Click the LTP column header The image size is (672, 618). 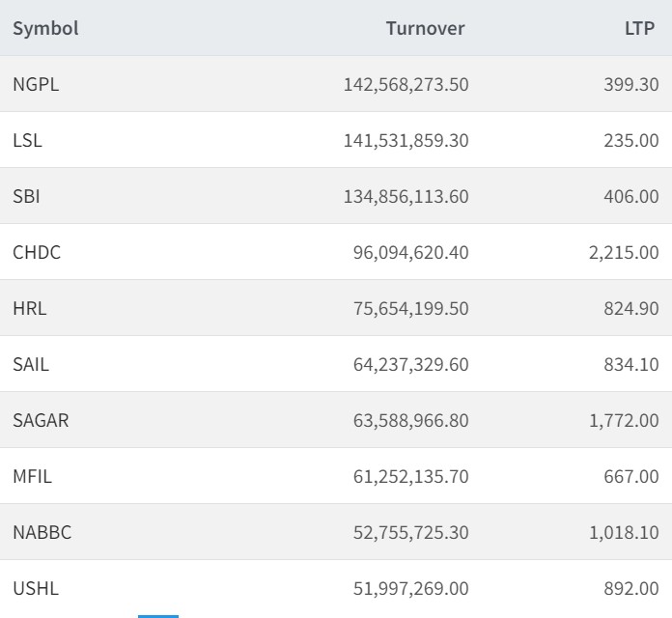[639, 28]
